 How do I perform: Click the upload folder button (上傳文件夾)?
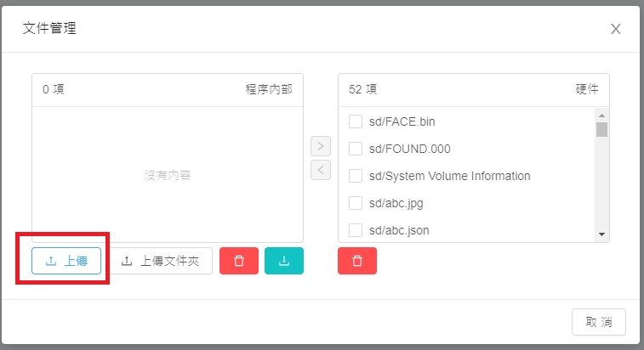click(x=162, y=261)
